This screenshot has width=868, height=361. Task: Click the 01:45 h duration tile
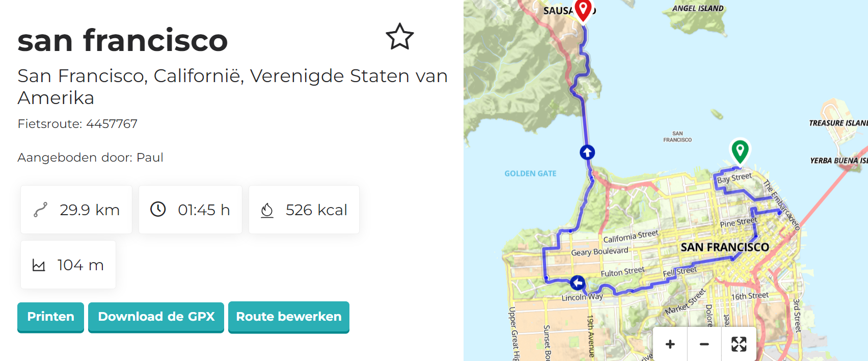click(191, 210)
